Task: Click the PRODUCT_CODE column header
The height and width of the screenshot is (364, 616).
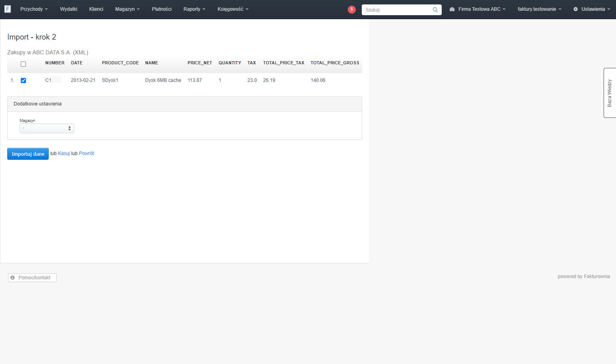Action: click(x=120, y=63)
